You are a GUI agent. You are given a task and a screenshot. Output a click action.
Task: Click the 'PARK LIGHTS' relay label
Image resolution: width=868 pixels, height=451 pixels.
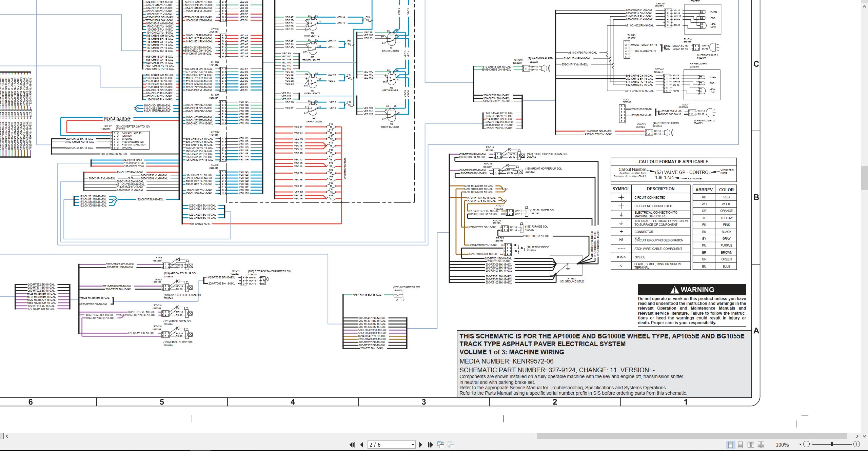pos(311,36)
